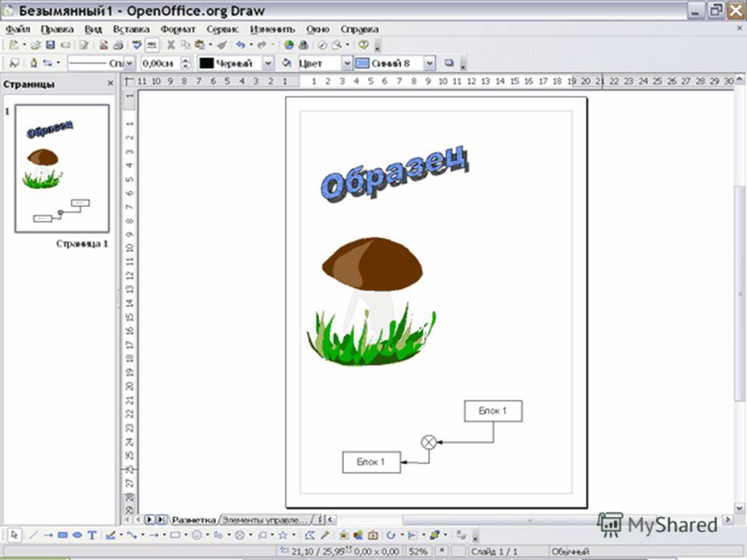The image size is (747, 560).
Task: Choose the Symbol Shapes smiley tool
Action: [x=197, y=535]
